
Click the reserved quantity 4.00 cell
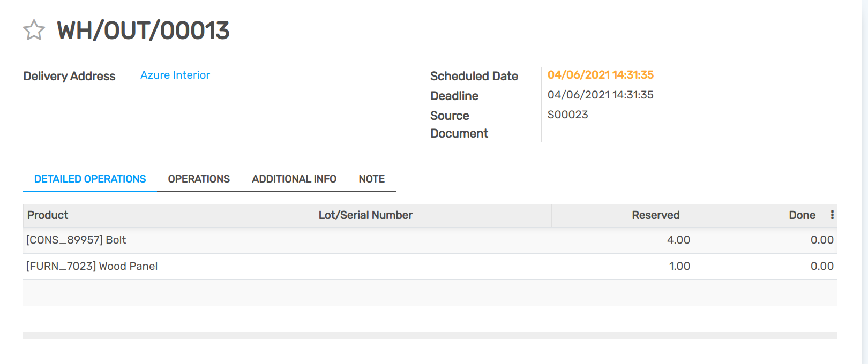(678, 240)
